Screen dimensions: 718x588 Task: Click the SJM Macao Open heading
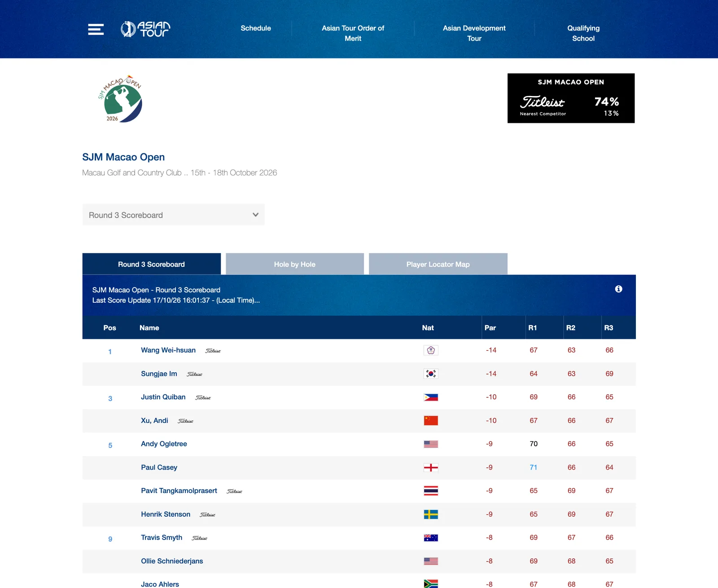coord(123,157)
